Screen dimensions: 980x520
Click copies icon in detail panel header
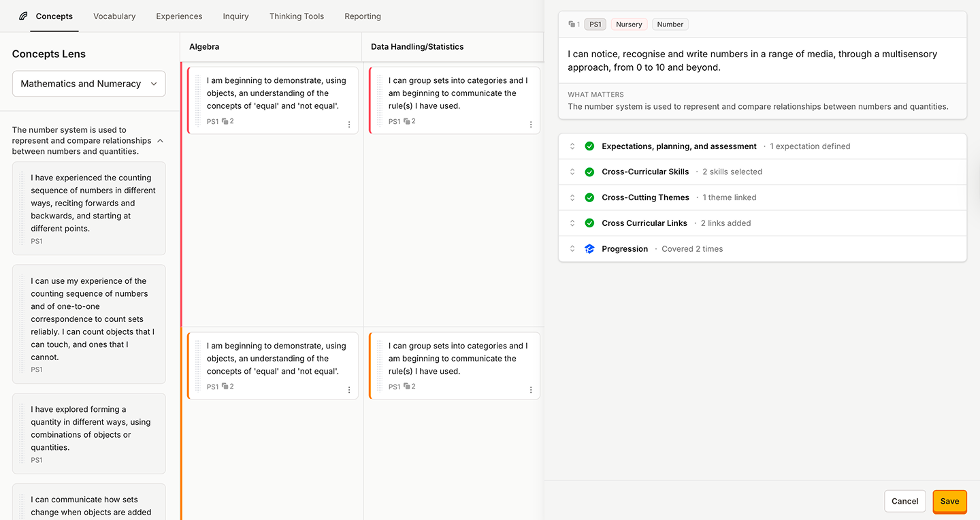tap(572, 25)
